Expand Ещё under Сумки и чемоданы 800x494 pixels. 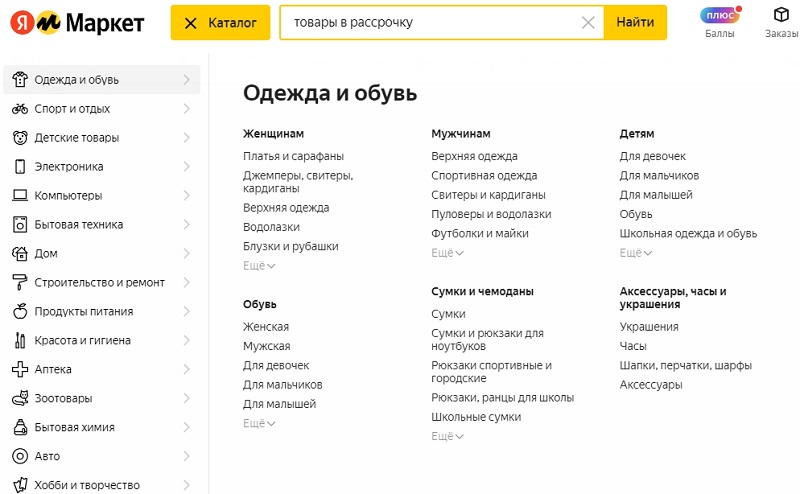point(447,436)
